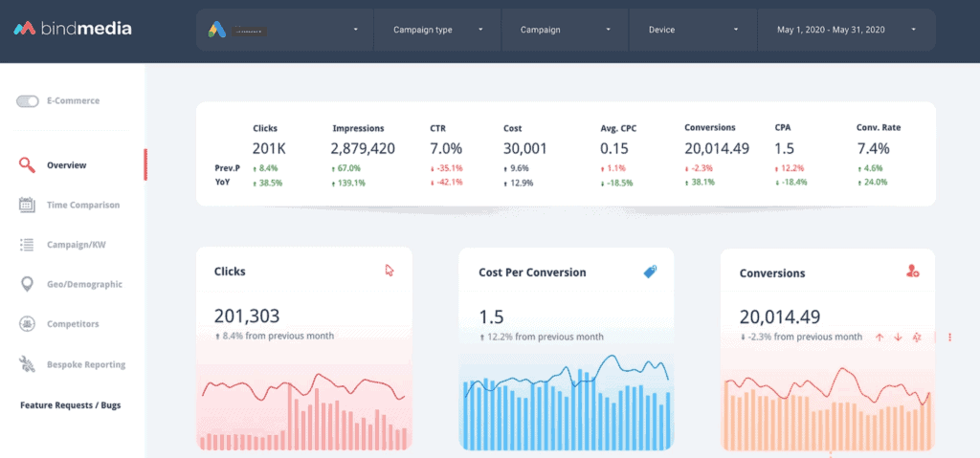Image resolution: width=980 pixels, height=458 pixels.
Task: Click the up arrow on Conversions chart
Action: coord(880,338)
